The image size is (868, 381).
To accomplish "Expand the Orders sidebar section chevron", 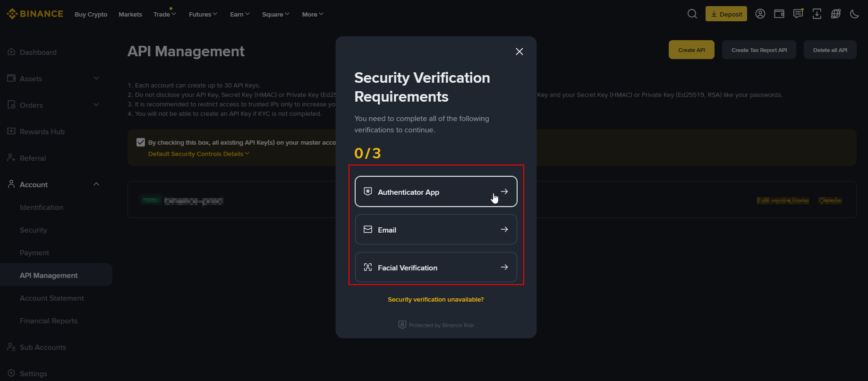I will [x=96, y=104].
